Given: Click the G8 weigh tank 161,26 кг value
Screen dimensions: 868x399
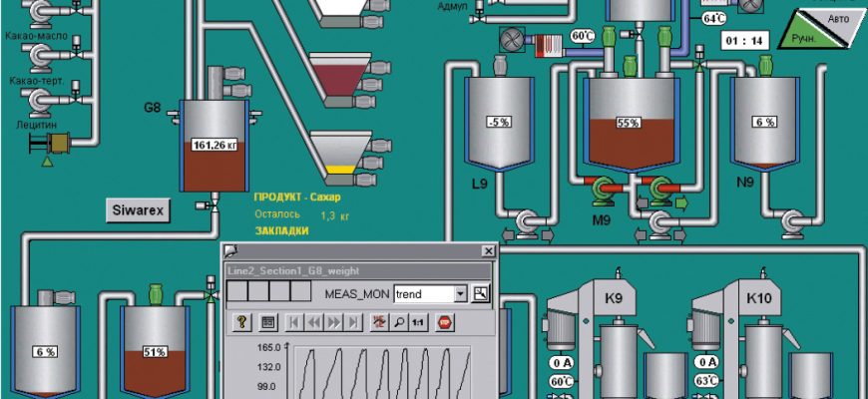Looking at the screenshot, I should pyautogui.click(x=212, y=144).
